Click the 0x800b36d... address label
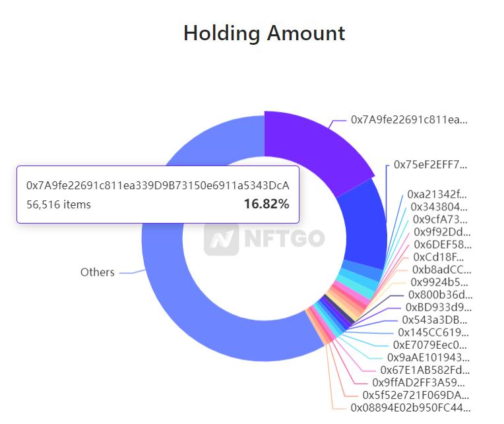The image size is (504, 424). point(441,295)
